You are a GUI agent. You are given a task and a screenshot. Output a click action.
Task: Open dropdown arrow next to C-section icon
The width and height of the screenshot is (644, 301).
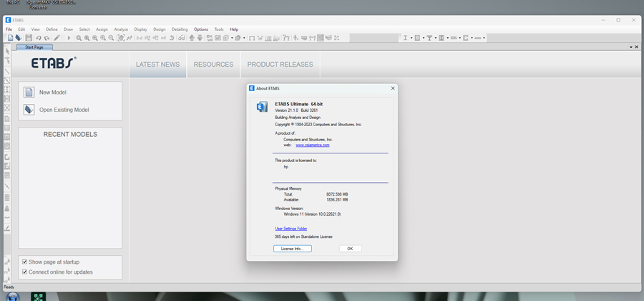pyautogui.click(x=472, y=38)
